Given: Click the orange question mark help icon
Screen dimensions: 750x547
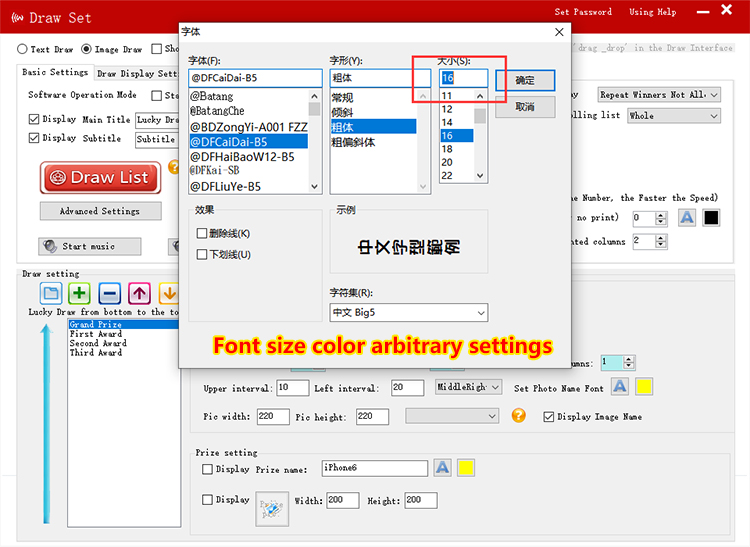Looking at the screenshot, I should pos(518,416).
